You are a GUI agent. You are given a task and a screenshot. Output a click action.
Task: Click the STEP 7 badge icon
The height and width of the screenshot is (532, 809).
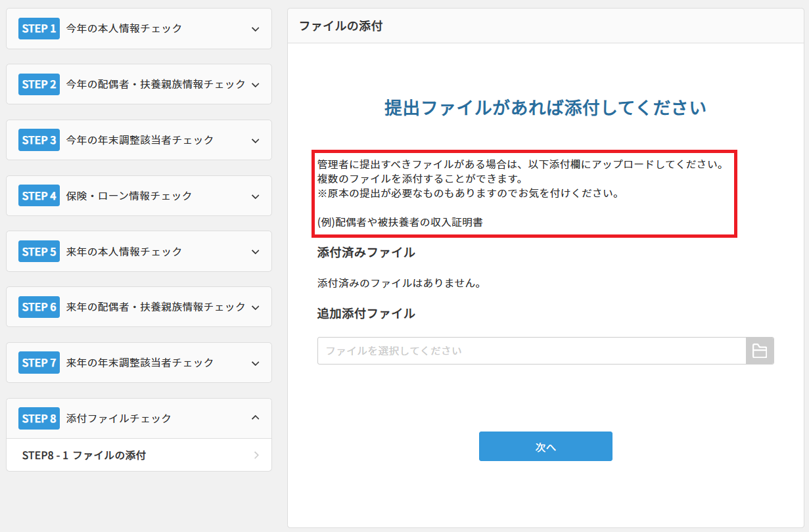point(38,362)
